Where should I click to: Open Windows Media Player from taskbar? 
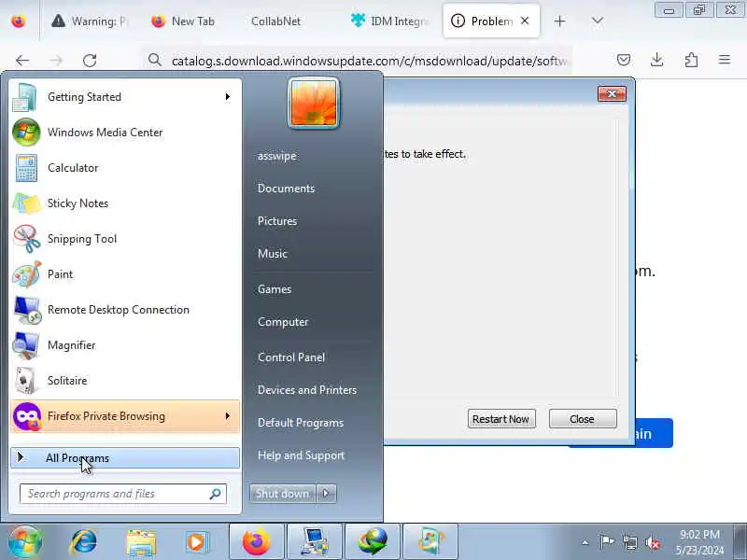196,542
